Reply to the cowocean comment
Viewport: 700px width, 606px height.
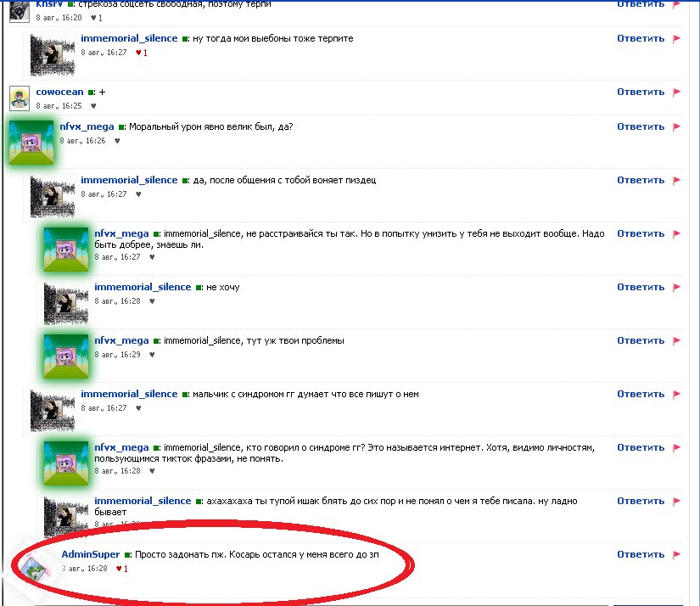641,92
